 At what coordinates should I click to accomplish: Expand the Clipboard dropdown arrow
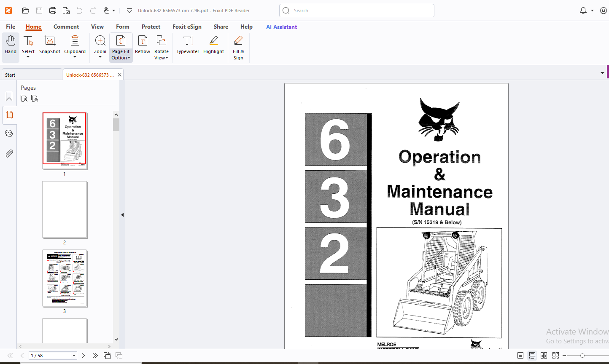point(75,57)
